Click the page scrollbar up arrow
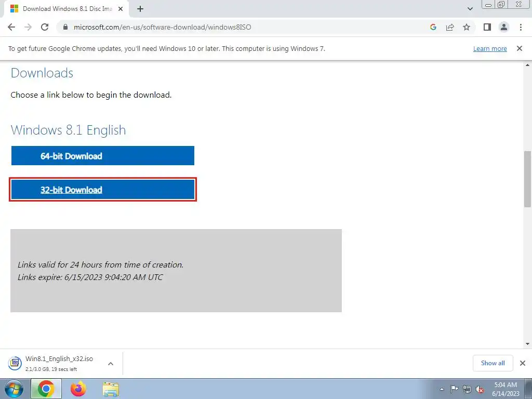 [x=528, y=65]
